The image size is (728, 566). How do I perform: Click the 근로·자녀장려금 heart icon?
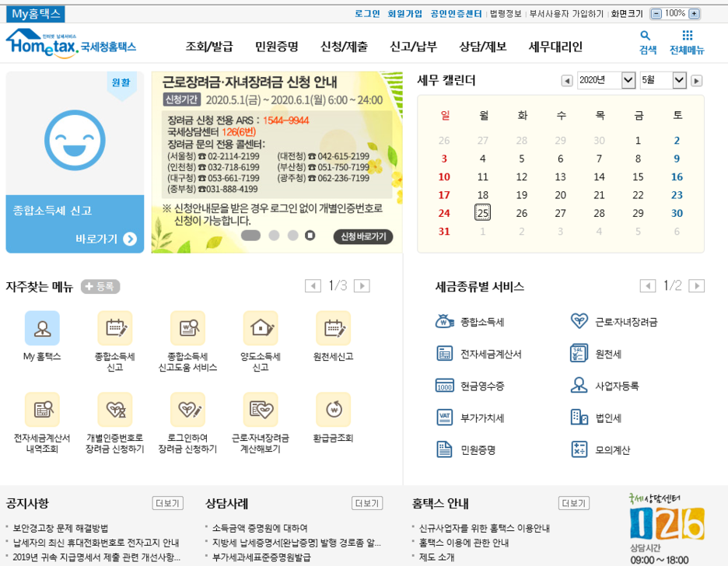579,321
